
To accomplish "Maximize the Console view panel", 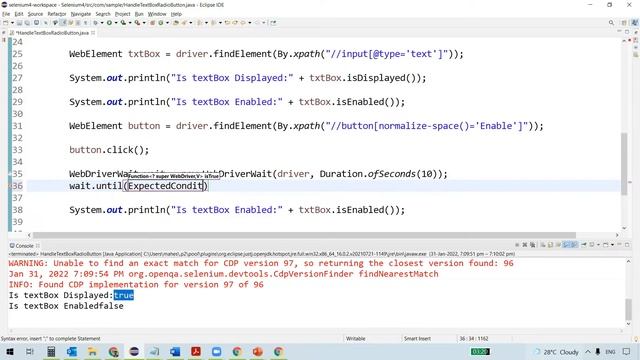I will [627, 244].
